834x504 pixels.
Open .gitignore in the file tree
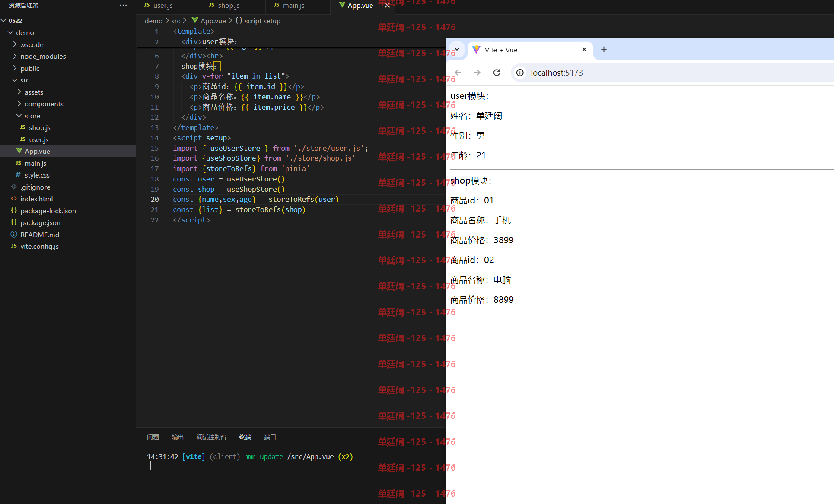tap(35, 187)
